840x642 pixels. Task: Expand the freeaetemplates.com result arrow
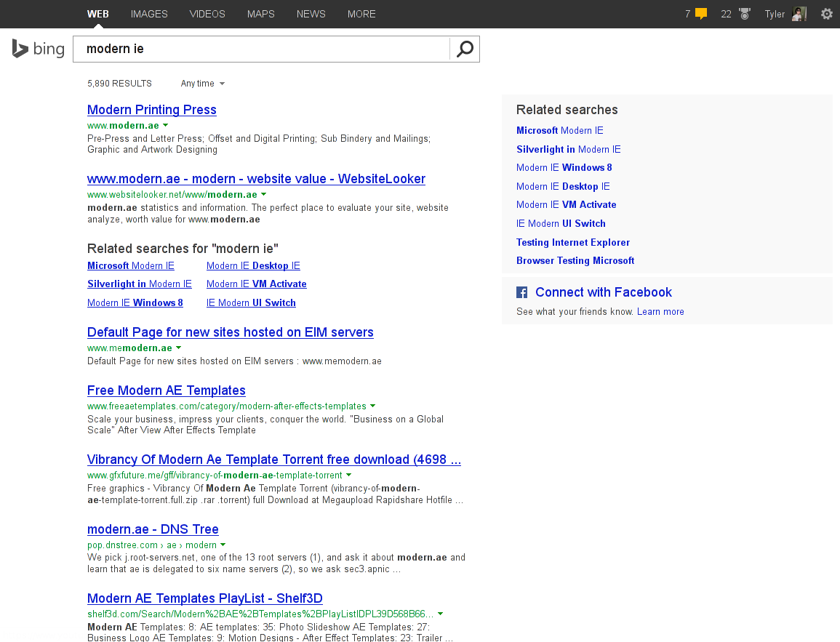coord(373,406)
